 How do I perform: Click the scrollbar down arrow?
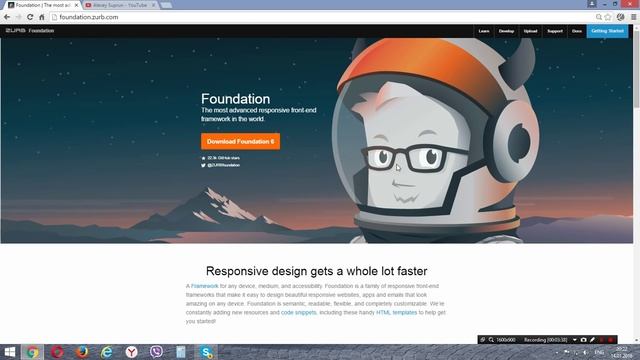[636, 340]
